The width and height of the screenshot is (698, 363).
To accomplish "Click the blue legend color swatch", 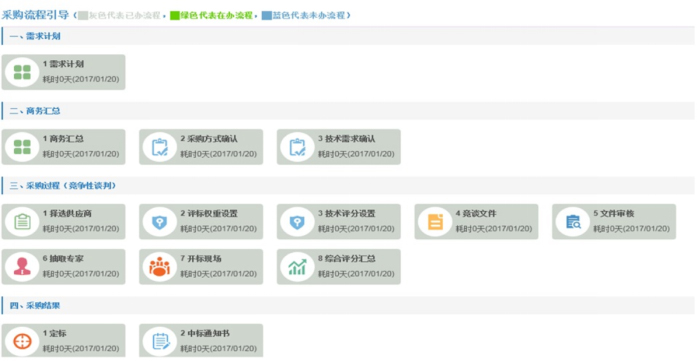I will tap(267, 16).
